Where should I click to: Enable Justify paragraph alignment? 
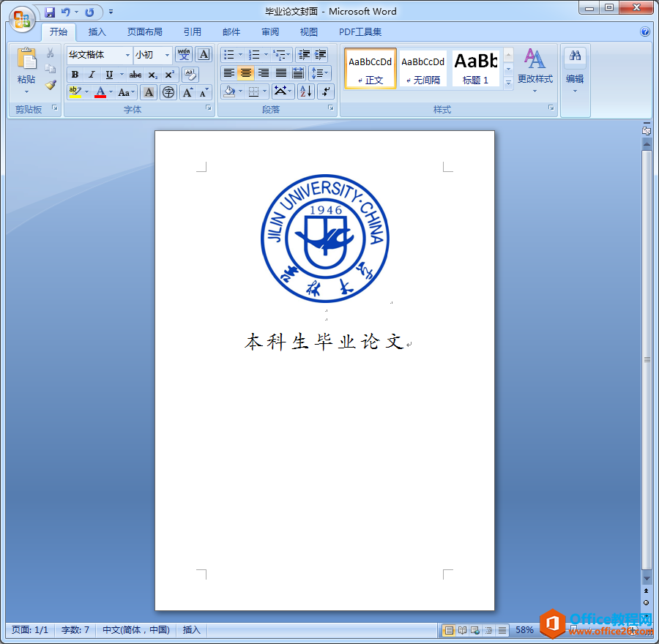coord(281,73)
